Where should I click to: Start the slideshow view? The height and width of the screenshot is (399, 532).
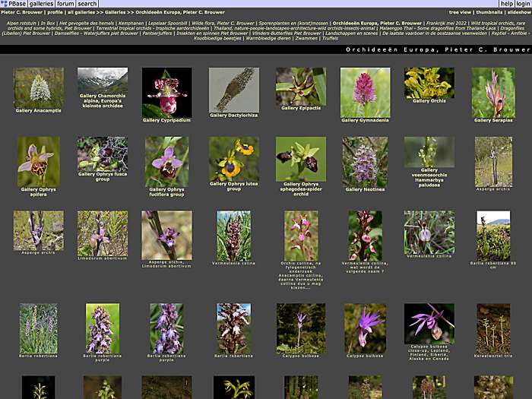point(519,12)
